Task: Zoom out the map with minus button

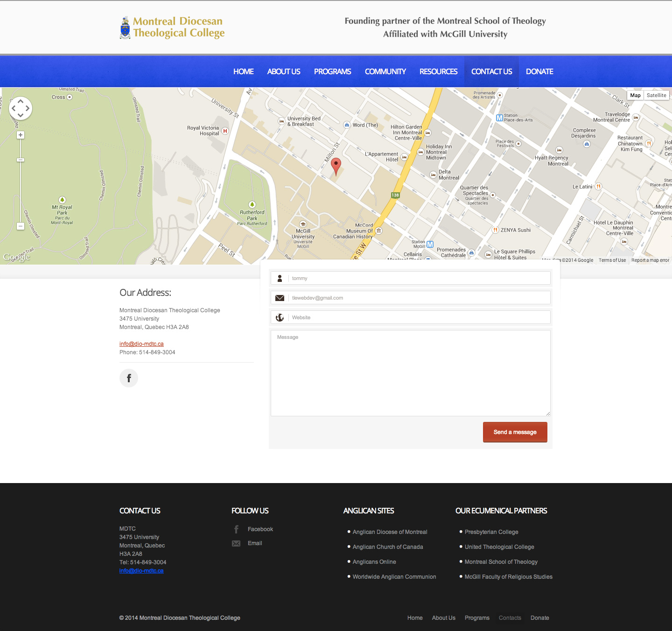Action: [x=21, y=226]
